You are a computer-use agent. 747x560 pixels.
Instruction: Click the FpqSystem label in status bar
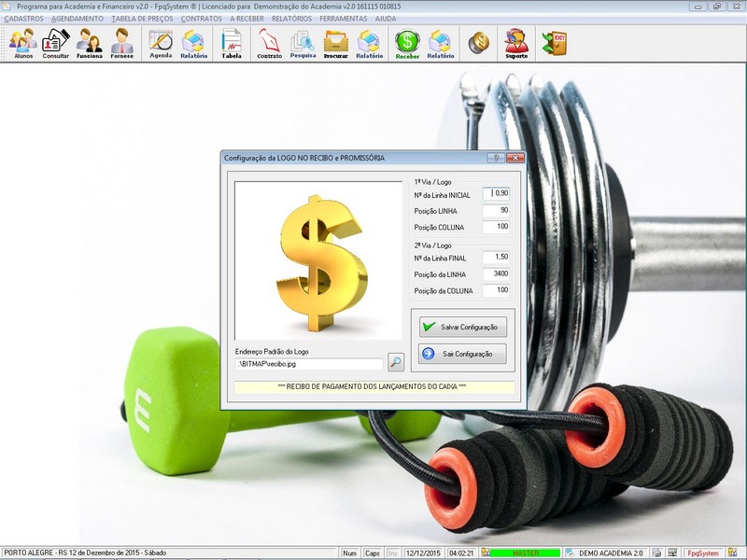[703, 553]
